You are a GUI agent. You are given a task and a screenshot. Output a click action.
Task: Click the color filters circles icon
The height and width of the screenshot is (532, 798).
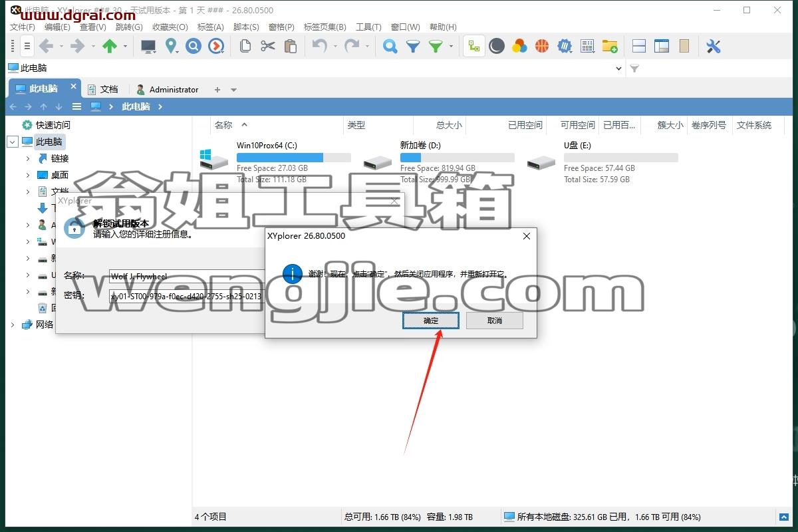519,46
